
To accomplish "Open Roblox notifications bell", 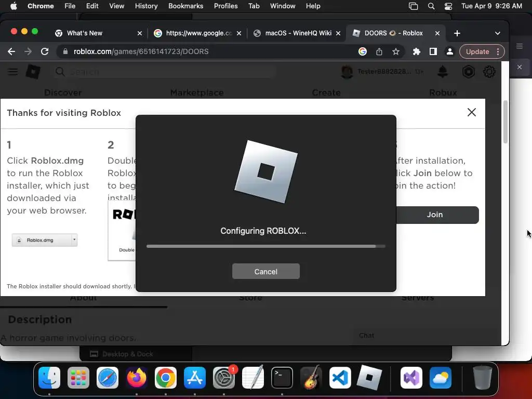I will click(443, 72).
